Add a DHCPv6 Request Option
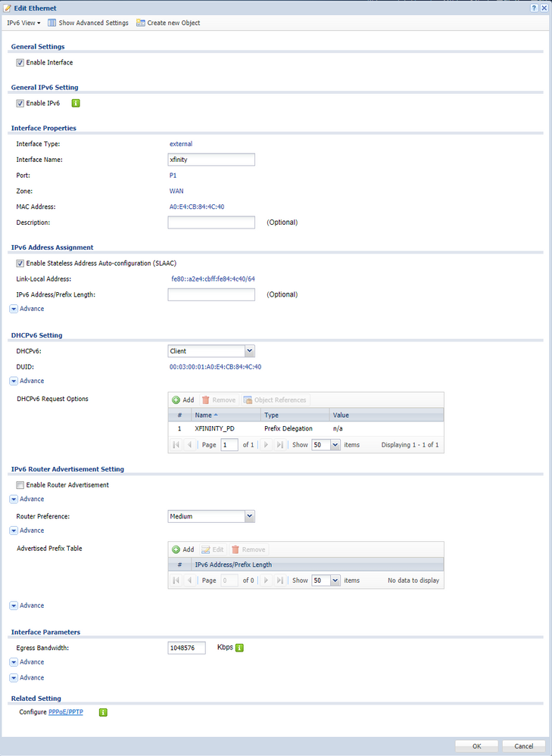Screen dimensions: 552x756 (183, 400)
